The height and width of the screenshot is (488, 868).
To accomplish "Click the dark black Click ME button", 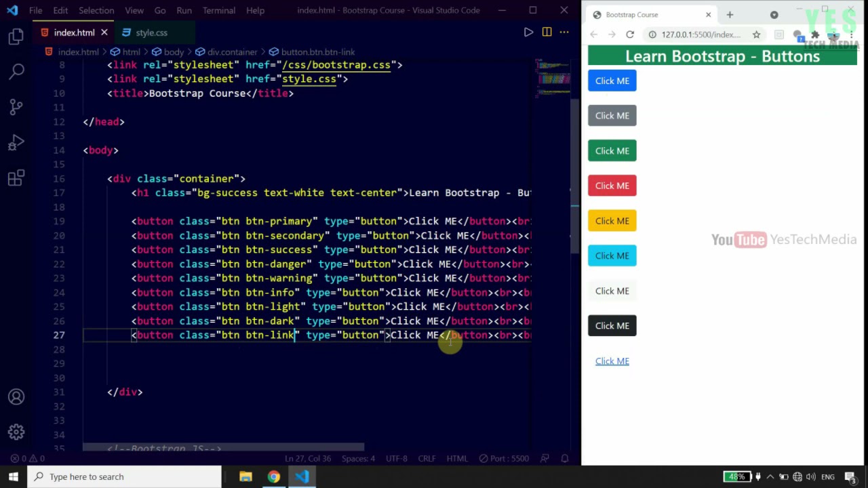I will pos(612,326).
